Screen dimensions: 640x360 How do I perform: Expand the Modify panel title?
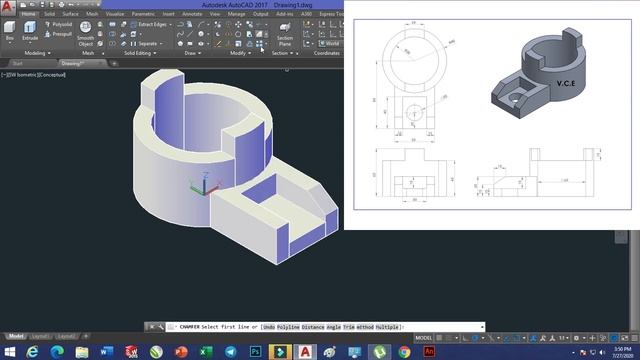(x=240, y=53)
